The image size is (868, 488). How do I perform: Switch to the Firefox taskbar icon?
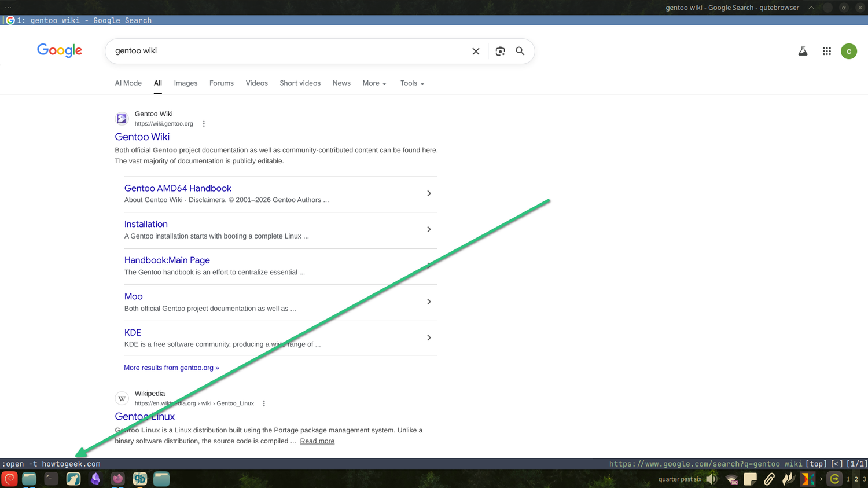tap(117, 479)
